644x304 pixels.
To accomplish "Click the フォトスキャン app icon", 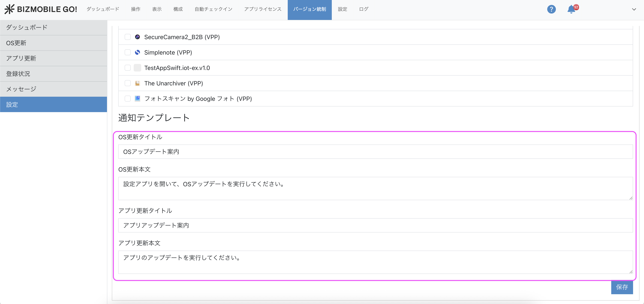I will 137,98.
